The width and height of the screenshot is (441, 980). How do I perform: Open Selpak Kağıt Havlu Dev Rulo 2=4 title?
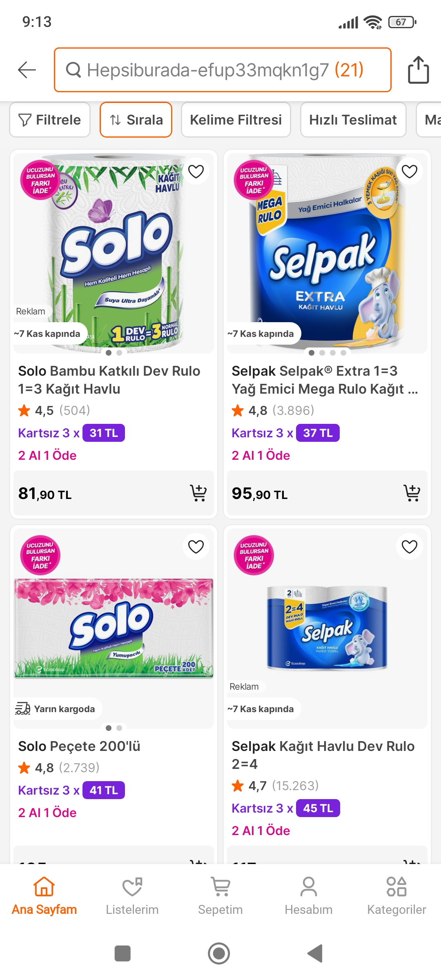(323, 755)
